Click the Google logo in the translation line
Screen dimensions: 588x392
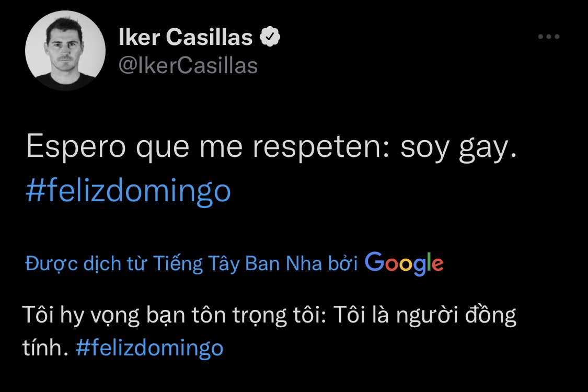(403, 263)
